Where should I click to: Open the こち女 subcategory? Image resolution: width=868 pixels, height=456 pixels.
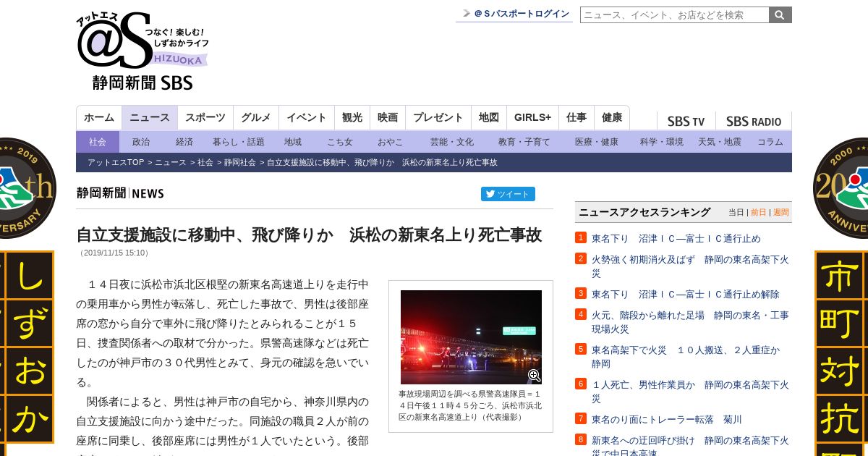340,142
